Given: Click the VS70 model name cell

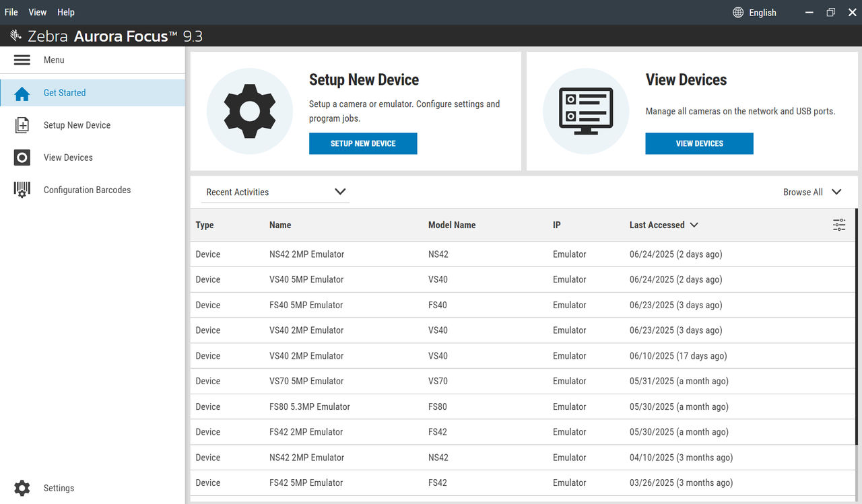Looking at the screenshot, I should 438,381.
